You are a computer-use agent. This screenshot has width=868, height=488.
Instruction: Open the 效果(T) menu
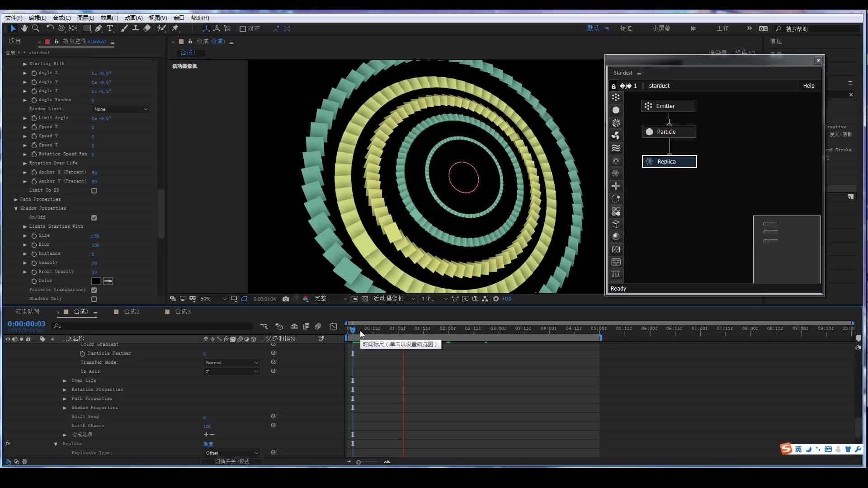point(109,18)
